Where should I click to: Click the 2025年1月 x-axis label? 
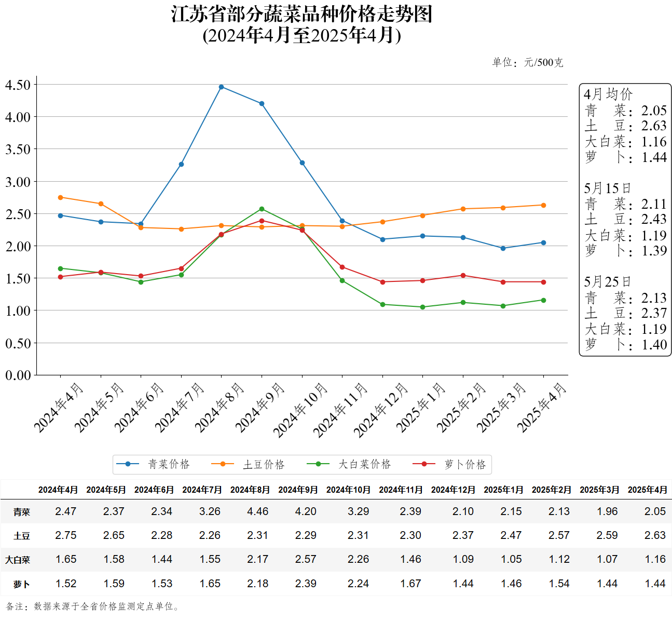click(420, 407)
